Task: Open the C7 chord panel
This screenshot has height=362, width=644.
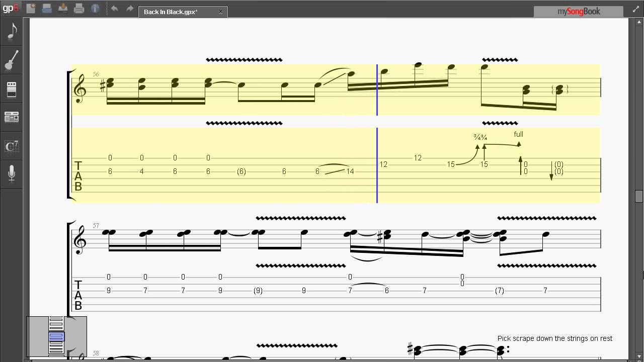Action: 12,146
